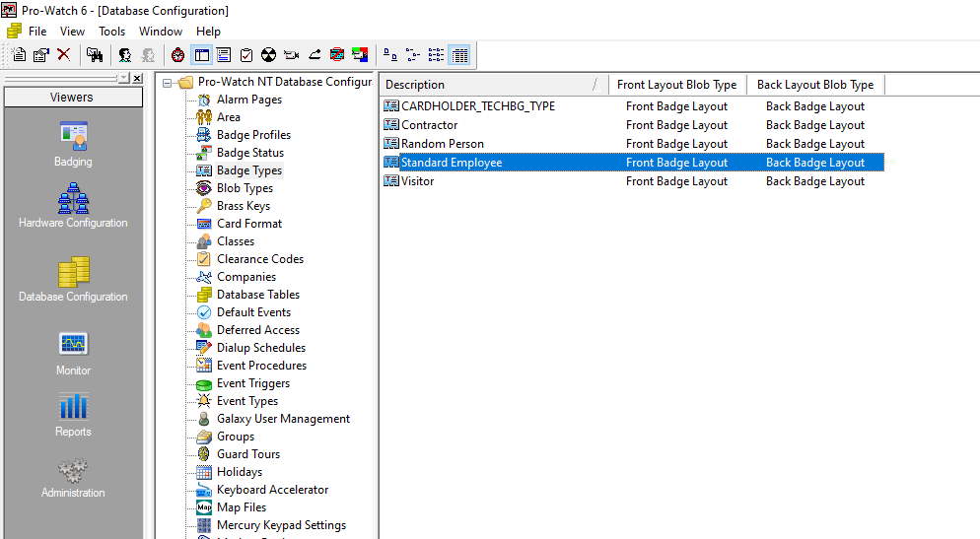This screenshot has width=980, height=539.
Task: Click the viewers panel dropdown arrow
Action: click(123, 78)
